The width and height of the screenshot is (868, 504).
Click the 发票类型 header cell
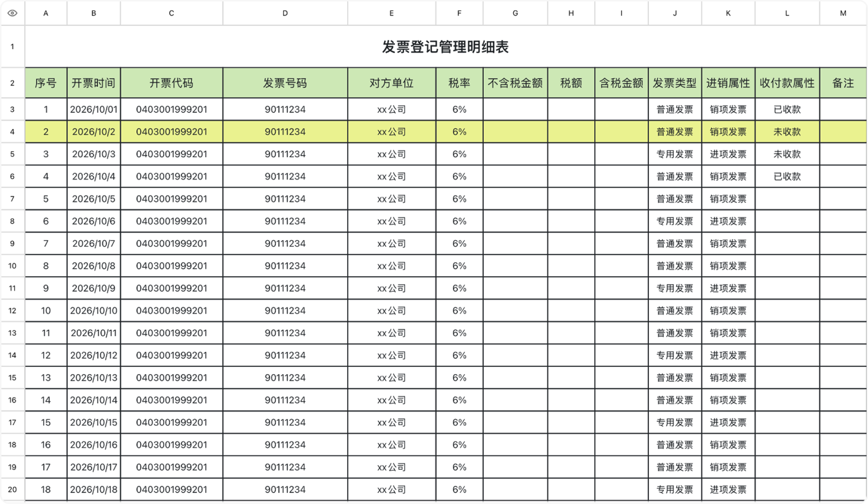675,83
